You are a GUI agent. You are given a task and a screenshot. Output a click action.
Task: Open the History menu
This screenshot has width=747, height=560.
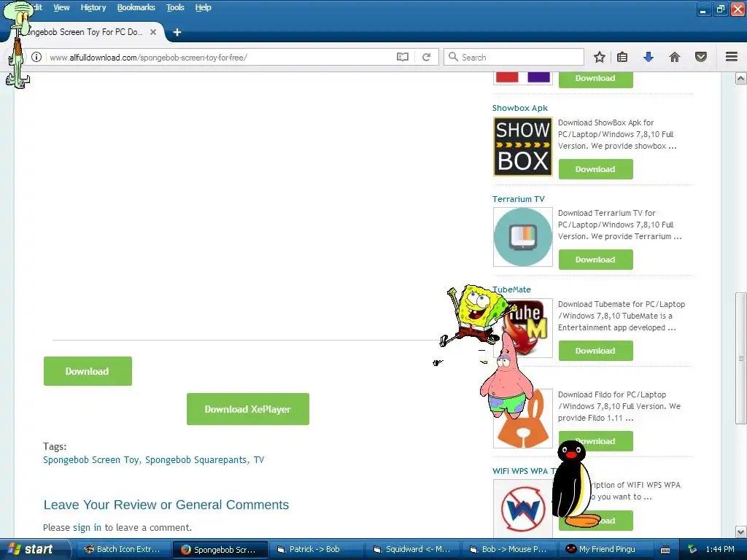[x=93, y=7]
